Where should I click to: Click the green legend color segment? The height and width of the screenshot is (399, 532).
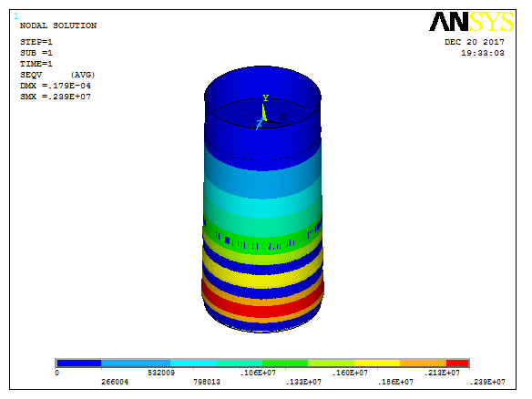coord(285,363)
